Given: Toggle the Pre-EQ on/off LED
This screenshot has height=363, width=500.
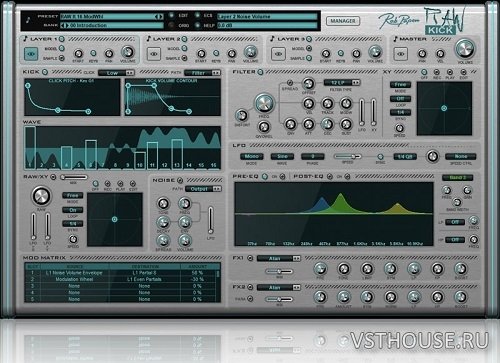Looking at the screenshot, I should pyautogui.click(x=265, y=176).
